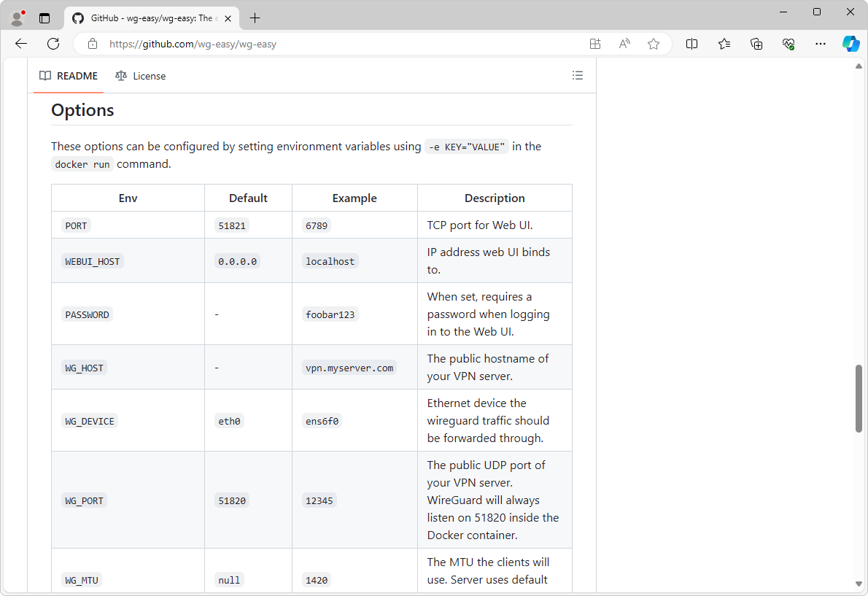Click the vertical scrollbar thumb
This screenshot has height=596, width=868.
coord(859,398)
